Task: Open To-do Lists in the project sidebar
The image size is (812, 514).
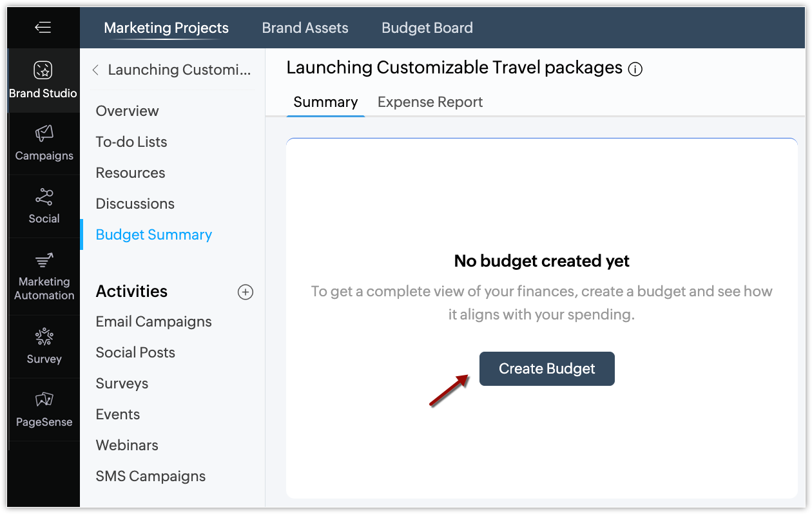Action: point(131,142)
